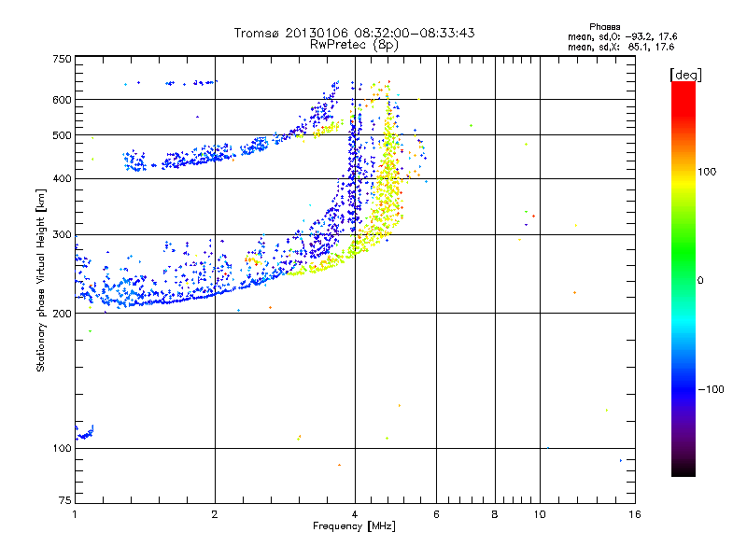Click the colorbar tick label '100'
The image size is (747, 560).
(x=707, y=172)
